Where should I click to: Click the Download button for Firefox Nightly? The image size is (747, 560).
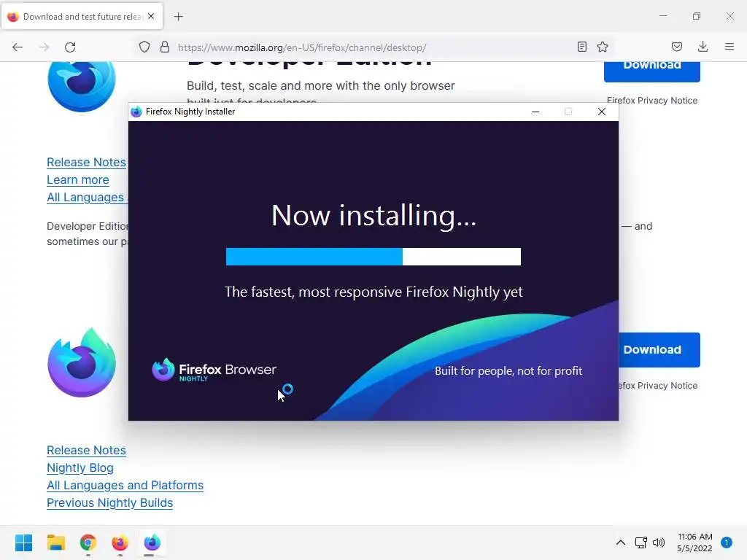(x=659, y=349)
